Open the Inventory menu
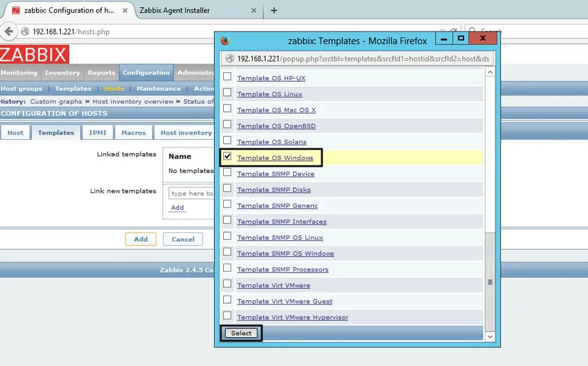This screenshot has width=588, height=366. click(63, 73)
